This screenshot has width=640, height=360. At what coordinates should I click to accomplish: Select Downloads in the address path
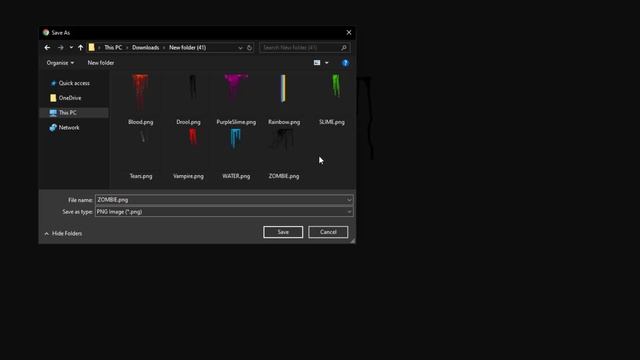click(x=145, y=48)
